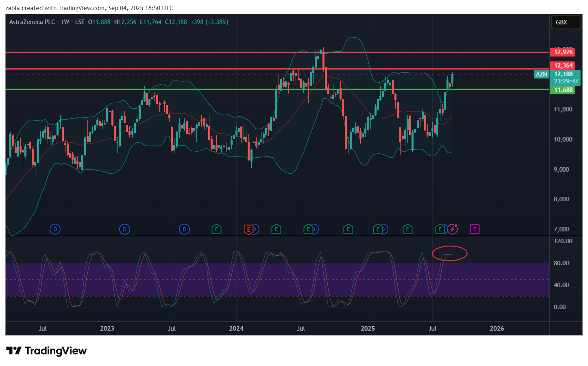Click the high value H12,256
Image resolution: width=588 pixels, height=366 pixels.
[x=125, y=22]
